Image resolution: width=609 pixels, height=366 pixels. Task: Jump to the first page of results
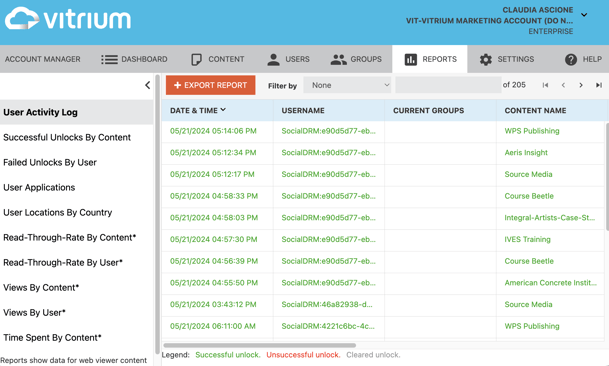point(545,85)
